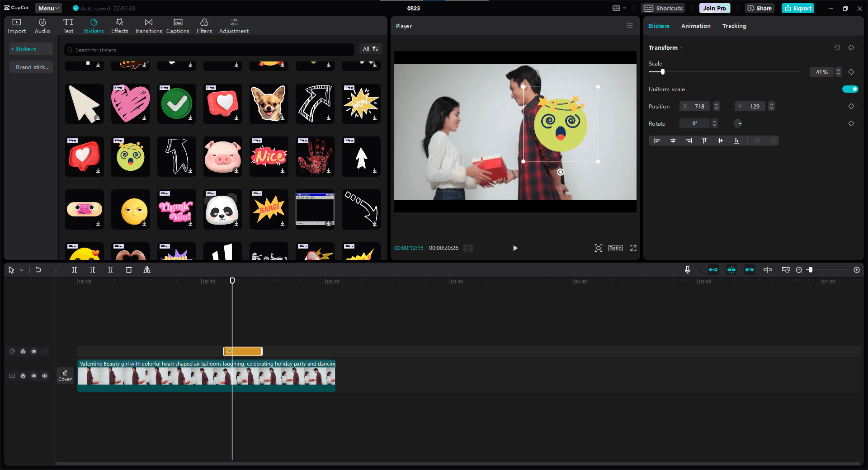Click the Mirror flip icon in timeline toolbar

147,270
